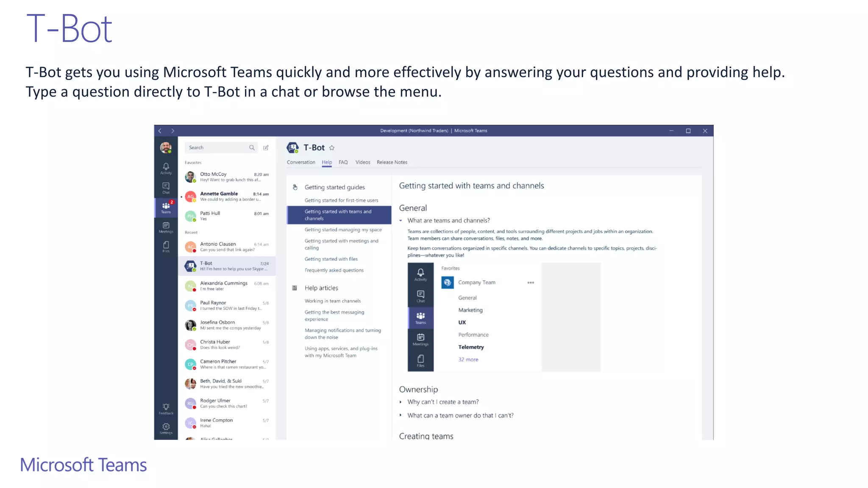Image resolution: width=868 pixels, height=488 pixels.
Task: Select the T-Bot chat in Recent
Action: pos(227,266)
